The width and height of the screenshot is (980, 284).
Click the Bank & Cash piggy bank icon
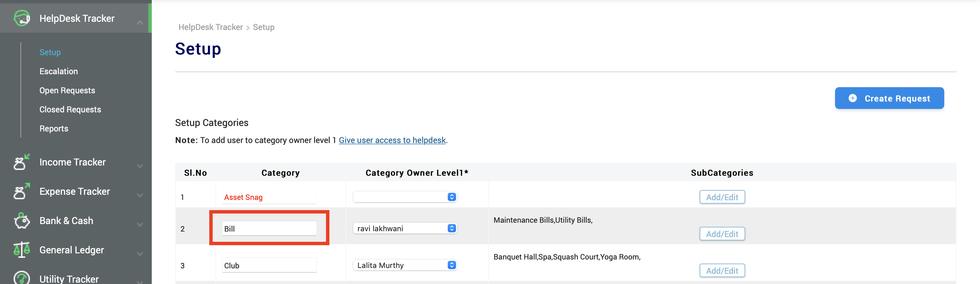pyautogui.click(x=21, y=220)
